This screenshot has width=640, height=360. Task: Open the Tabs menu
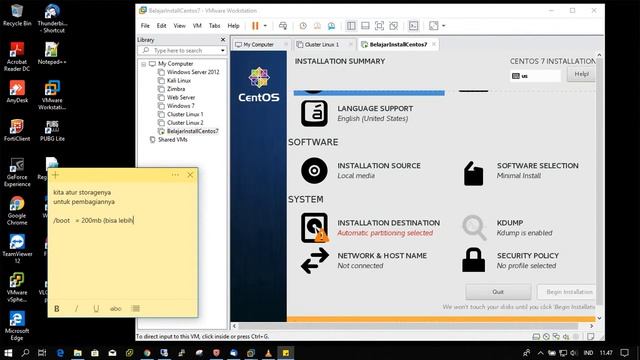click(214, 26)
